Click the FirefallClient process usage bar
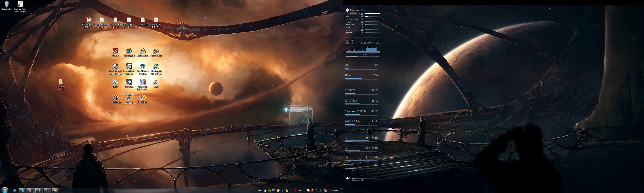The width and height of the screenshot is (644, 193). coord(372,14)
